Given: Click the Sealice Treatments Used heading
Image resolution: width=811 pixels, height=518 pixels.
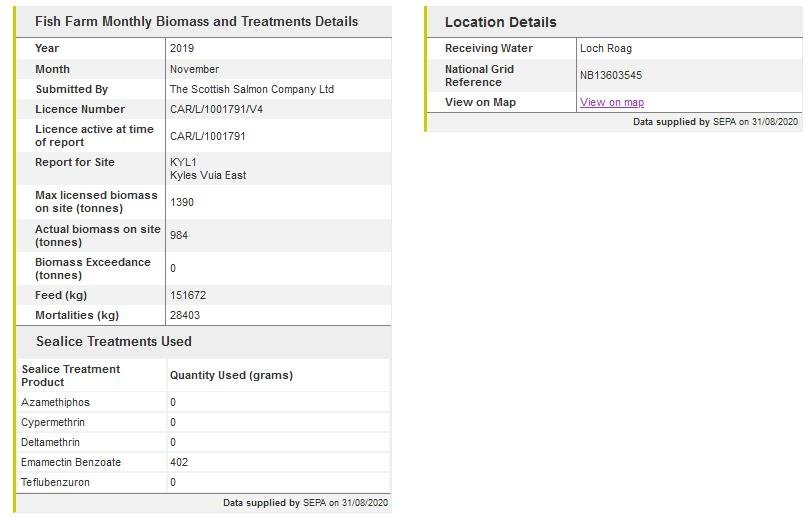Looking at the screenshot, I should coord(113,341).
